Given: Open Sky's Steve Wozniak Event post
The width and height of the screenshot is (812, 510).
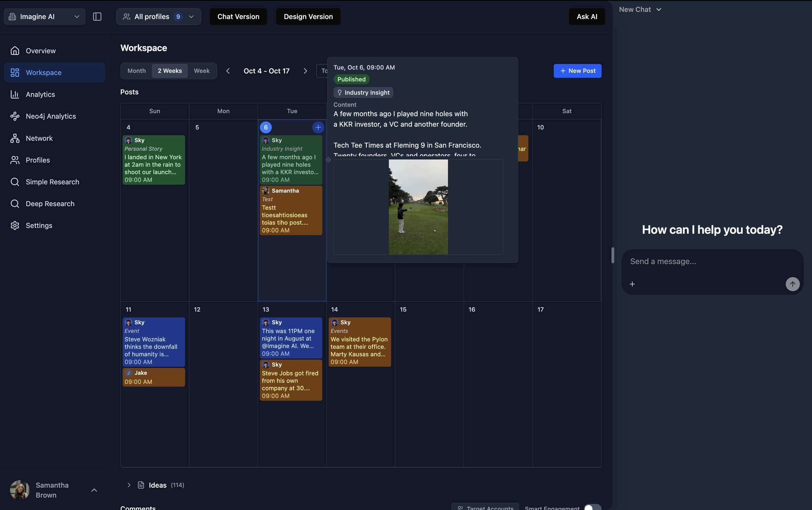Looking at the screenshot, I should pyautogui.click(x=154, y=342).
